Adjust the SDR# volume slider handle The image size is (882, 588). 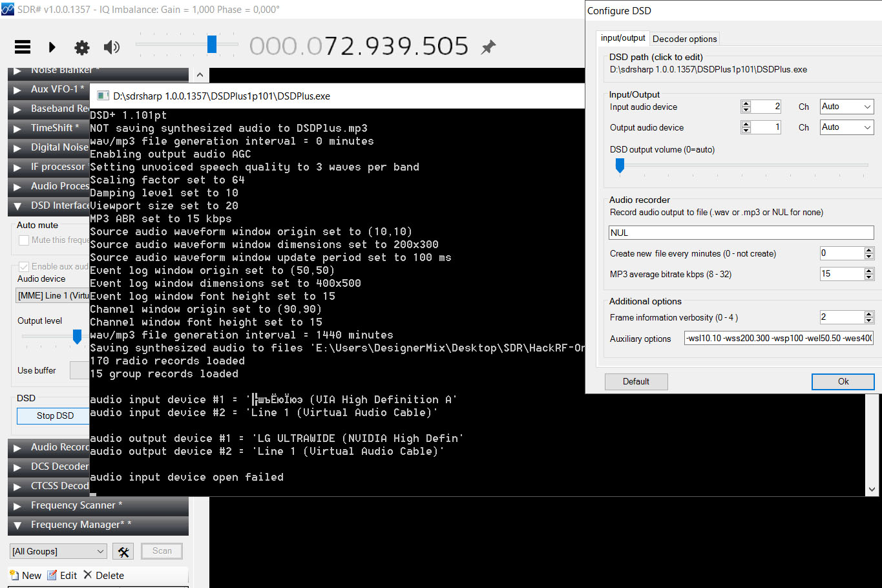pos(212,44)
